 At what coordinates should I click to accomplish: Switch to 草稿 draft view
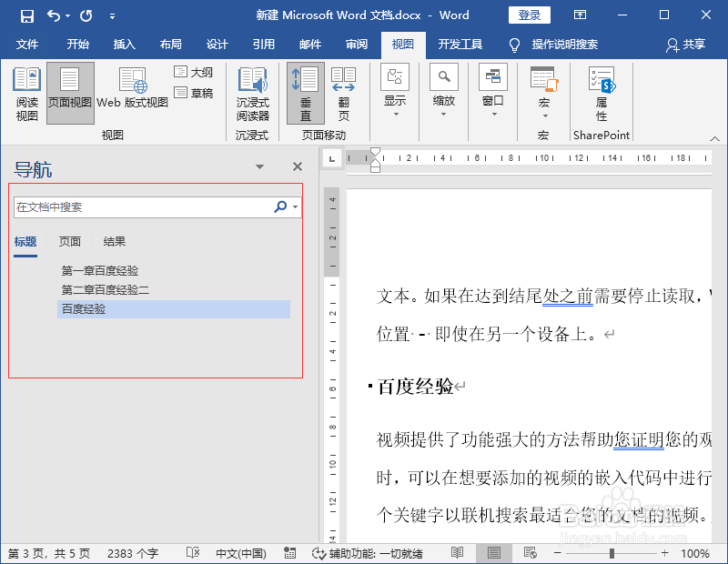coord(193,93)
